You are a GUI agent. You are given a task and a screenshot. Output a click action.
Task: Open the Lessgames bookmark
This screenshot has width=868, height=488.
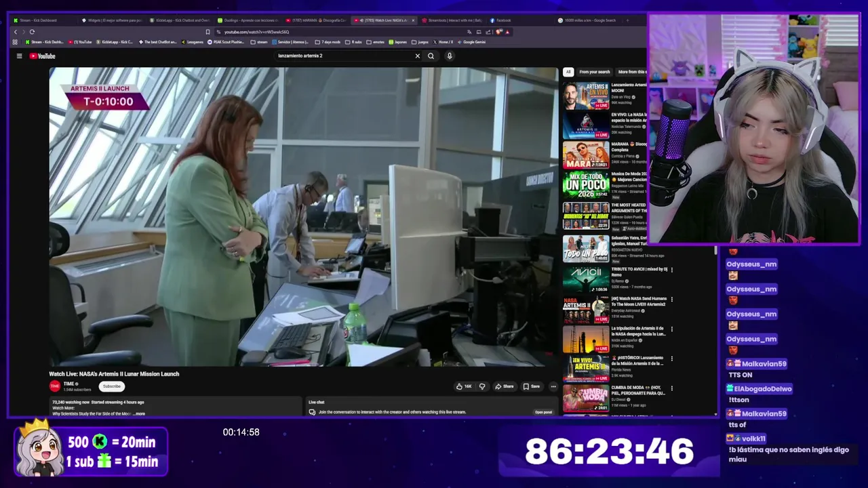193,42
